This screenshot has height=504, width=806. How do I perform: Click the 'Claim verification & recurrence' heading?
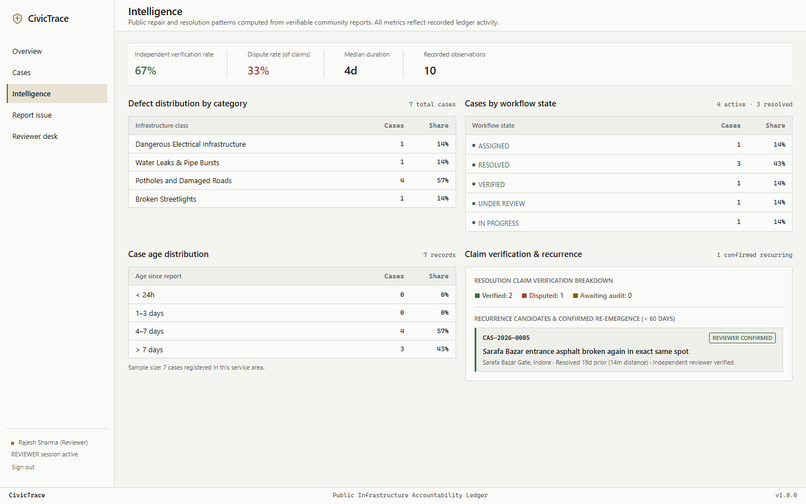coord(523,254)
